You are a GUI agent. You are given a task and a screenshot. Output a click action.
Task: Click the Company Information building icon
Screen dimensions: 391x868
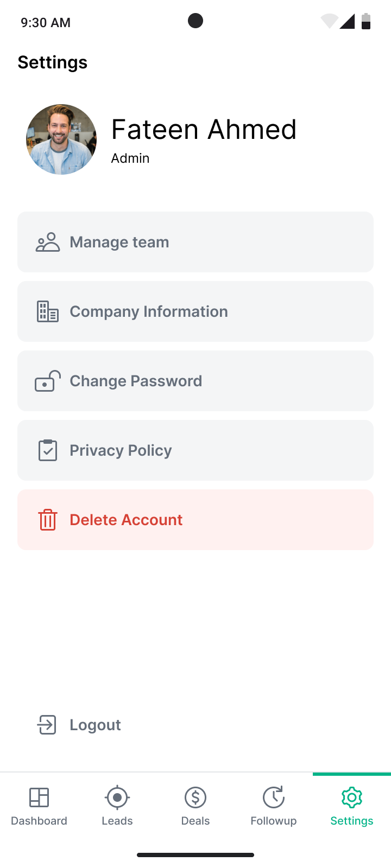coord(48,311)
